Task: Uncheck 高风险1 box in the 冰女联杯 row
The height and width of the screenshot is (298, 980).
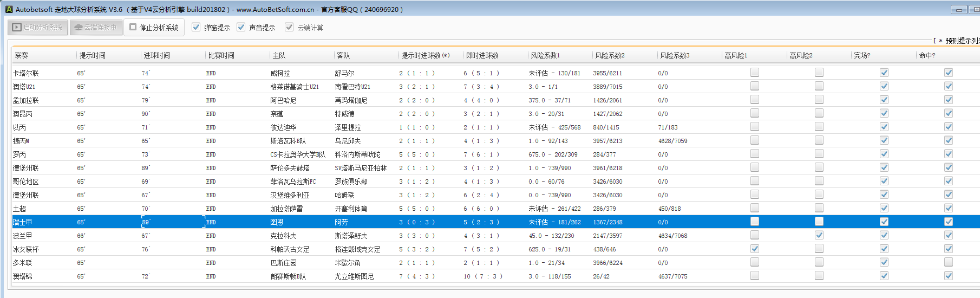Action: pyautogui.click(x=755, y=249)
